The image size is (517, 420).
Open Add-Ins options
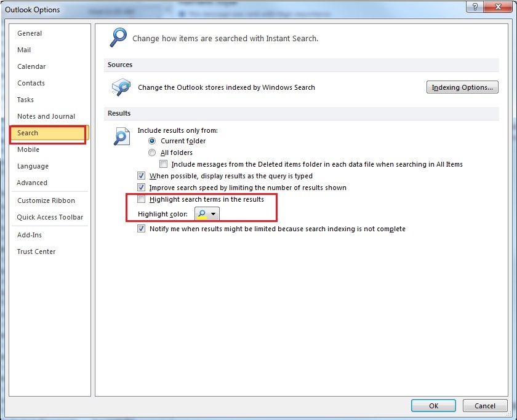(30, 235)
